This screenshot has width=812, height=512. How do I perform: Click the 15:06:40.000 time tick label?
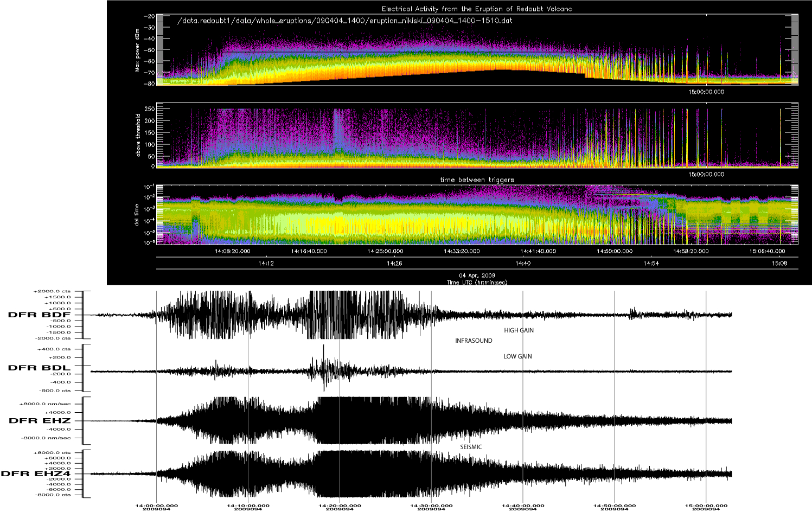tap(768, 251)
